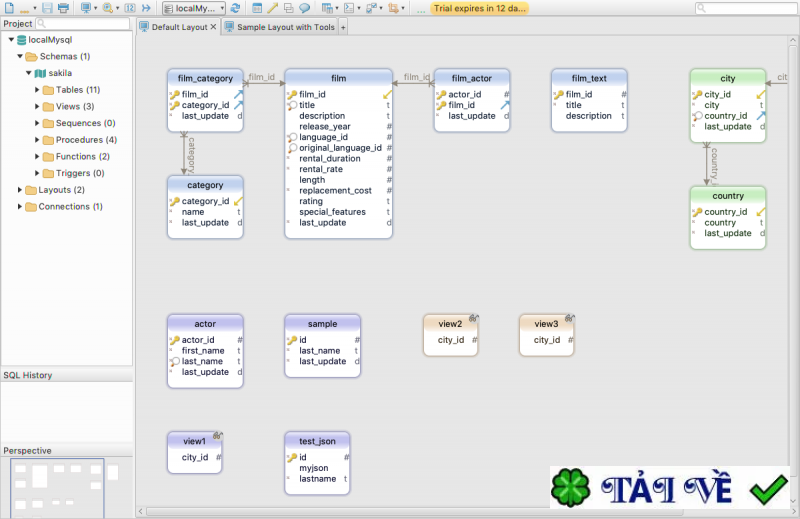Image resolution: width=800 pixels, height=519 pixels.
Task: Click first_name column in actor table
Action: 203,351
